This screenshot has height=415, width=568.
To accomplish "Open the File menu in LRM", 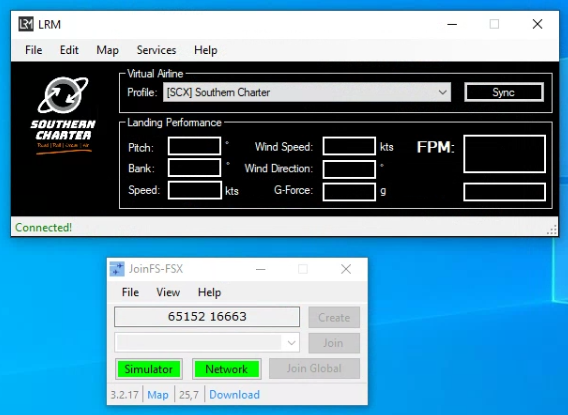I will pyautogui.click(x=33, y=50).
